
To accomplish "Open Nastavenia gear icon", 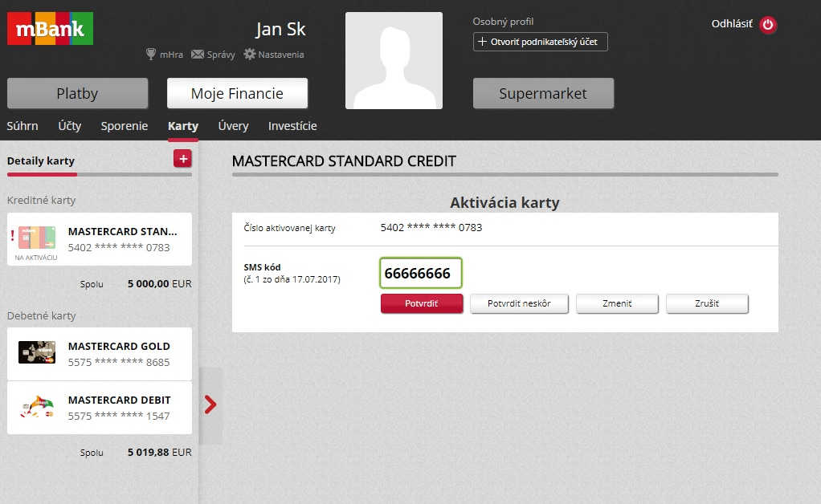I will [x=250, y=54].
